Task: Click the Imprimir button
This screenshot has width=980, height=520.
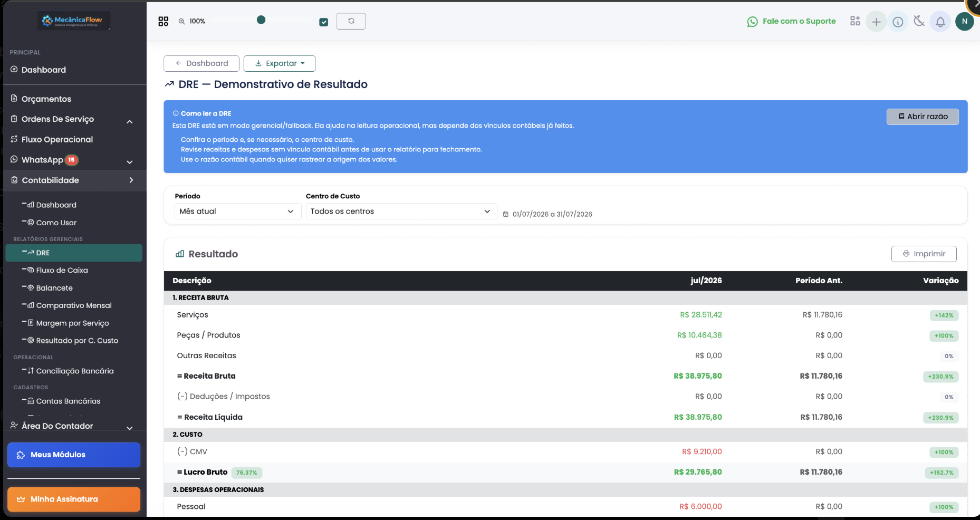Action: 924,254
